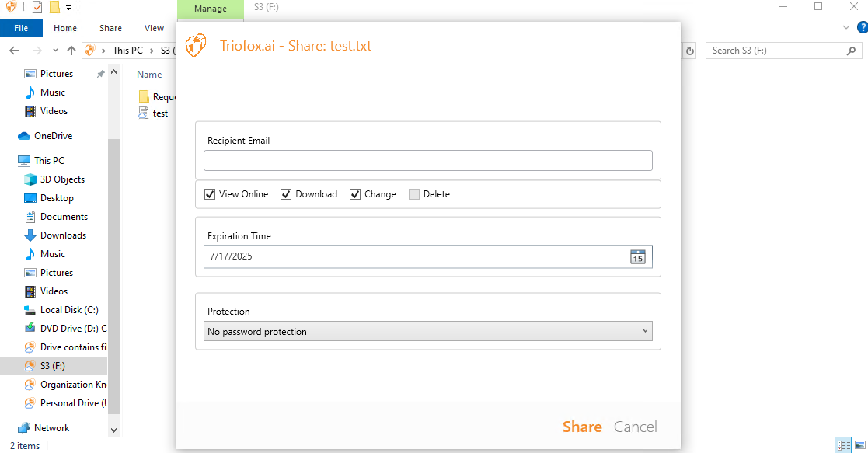Click the search magnifier icon
Screen dimensions: 868x453
click(851, 51)
